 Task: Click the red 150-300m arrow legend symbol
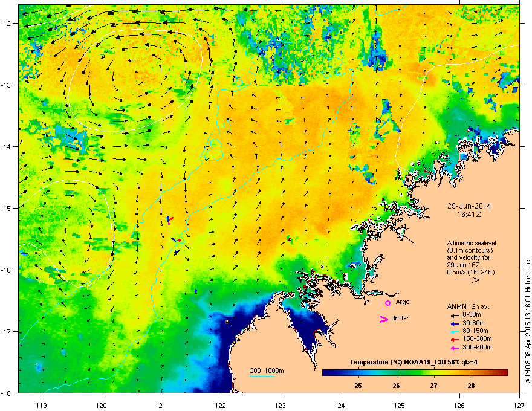455,340
